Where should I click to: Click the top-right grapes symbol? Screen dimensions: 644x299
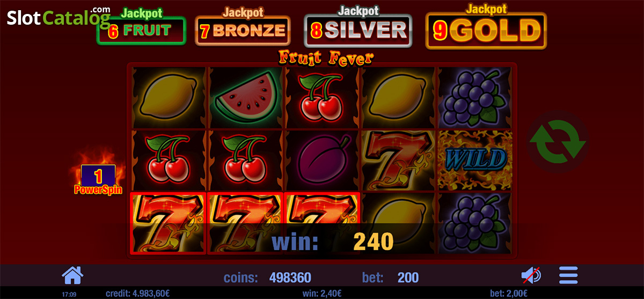coord(476,97)
